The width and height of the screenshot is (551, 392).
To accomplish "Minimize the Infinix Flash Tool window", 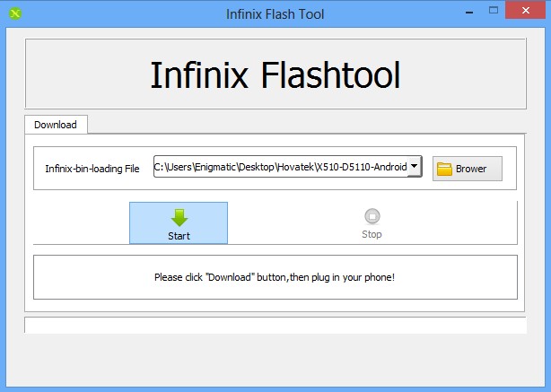I will click(469, 13).
